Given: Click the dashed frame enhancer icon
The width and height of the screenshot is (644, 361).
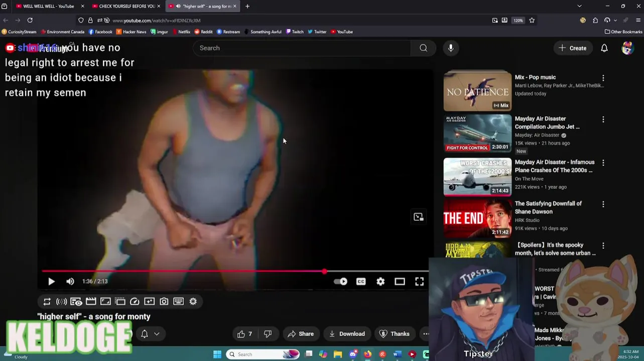Looking at the screenshot, I should click(120, 301).
